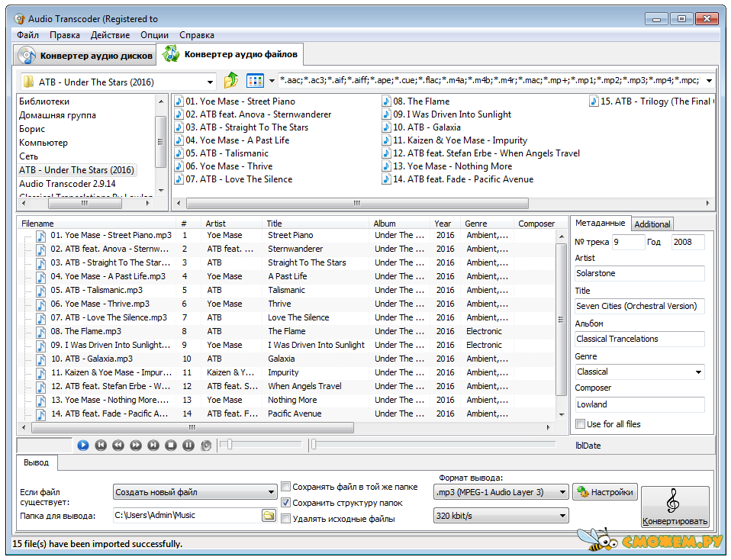Click the Конвертировать button

click(x=675, y=507)
